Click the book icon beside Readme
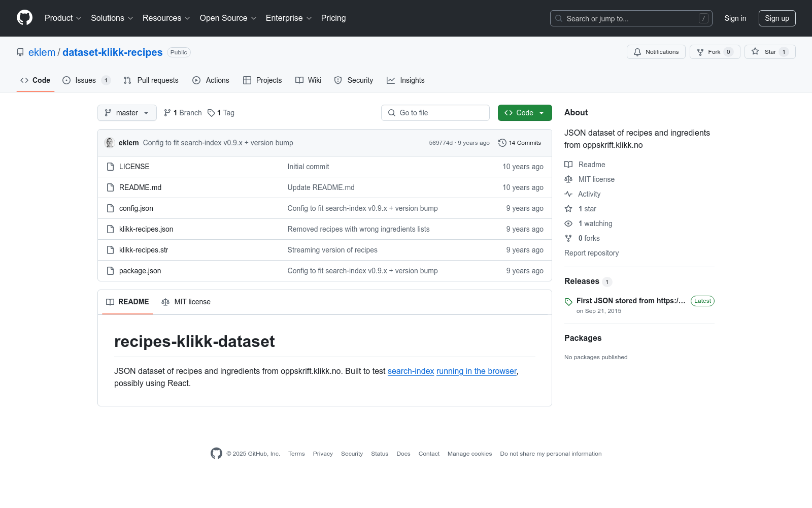The height and width of the screenshot is (508, 812). point(568,165)
